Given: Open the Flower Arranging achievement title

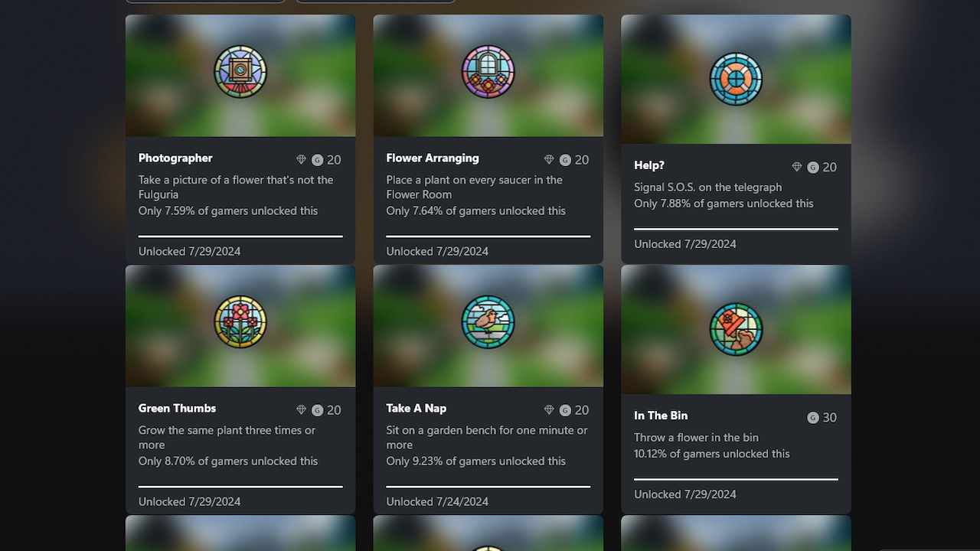Looking at the screenshot, I should (433, 158).
